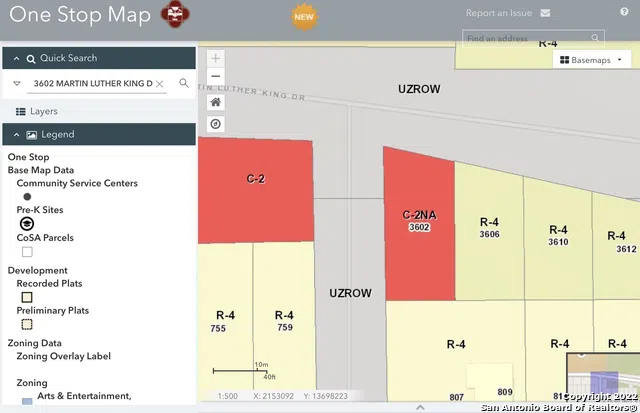
Task: Click the compass orientation button
Action: 216,124
